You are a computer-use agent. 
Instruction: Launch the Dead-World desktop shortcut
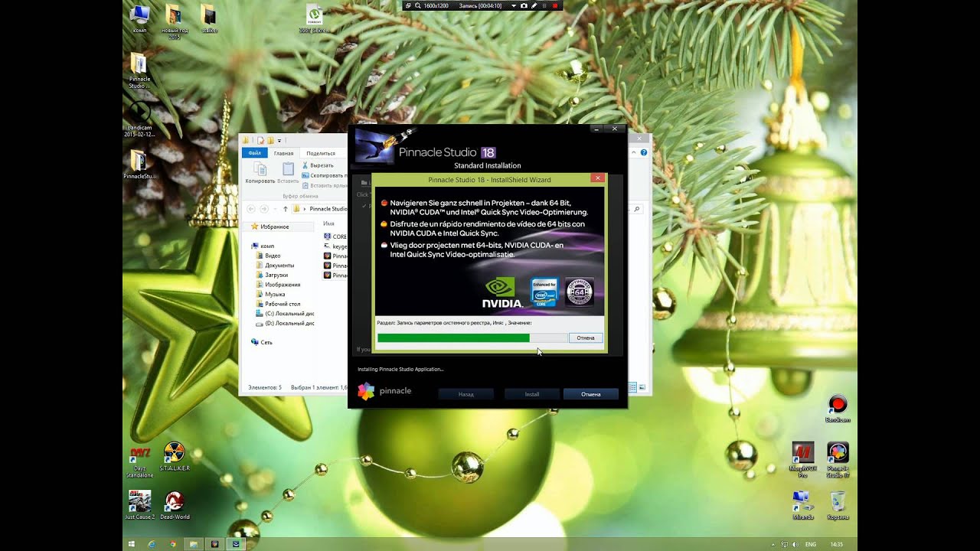pyautogui.click(x=175, y=505)
